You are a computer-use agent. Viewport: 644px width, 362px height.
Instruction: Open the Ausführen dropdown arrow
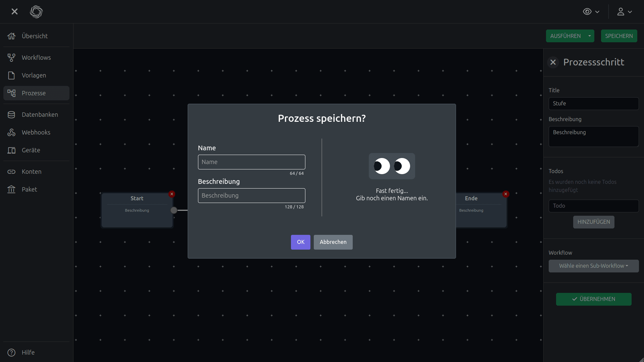coord(589,36)
